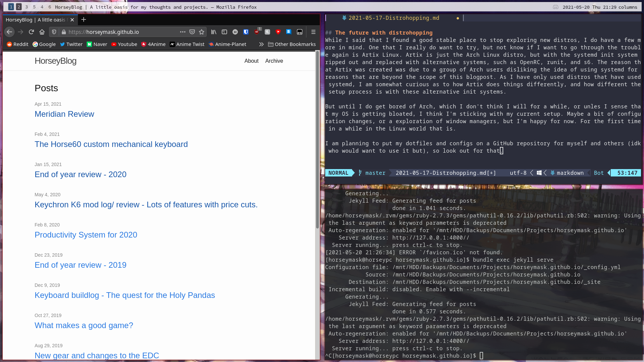Open New gear and changes to EDC post
Screen dimensions: 644x362
pos(97,355)
